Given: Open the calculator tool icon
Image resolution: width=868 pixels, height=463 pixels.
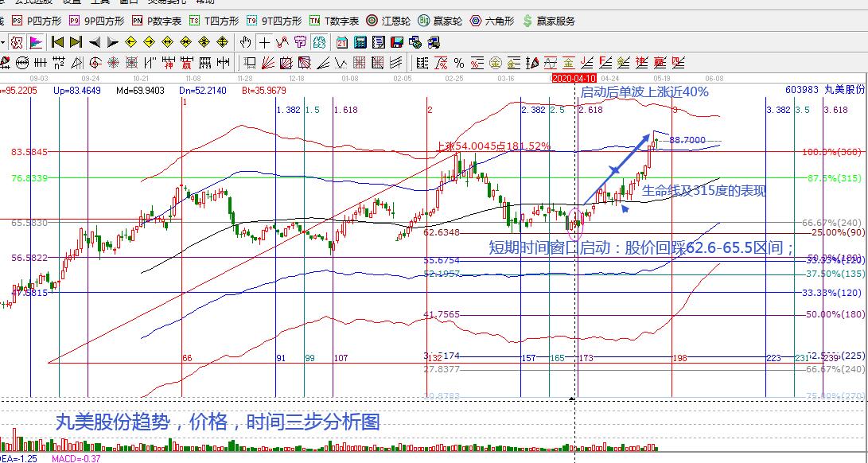Looking at the screenshot, I should coord(360,42).
